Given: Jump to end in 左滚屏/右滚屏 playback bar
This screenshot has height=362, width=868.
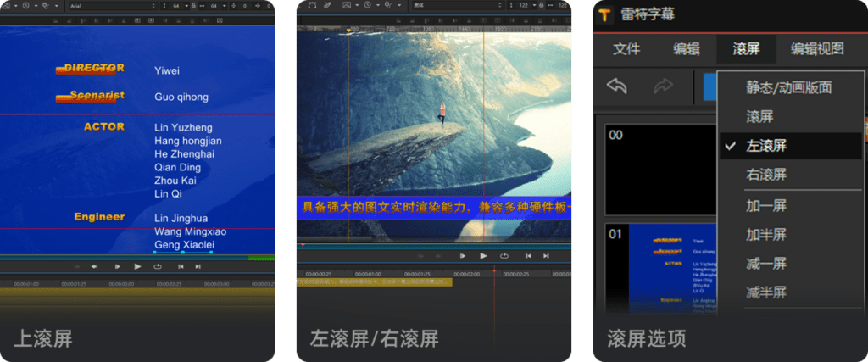Looking at the screenshot, I should coord(546,256).
